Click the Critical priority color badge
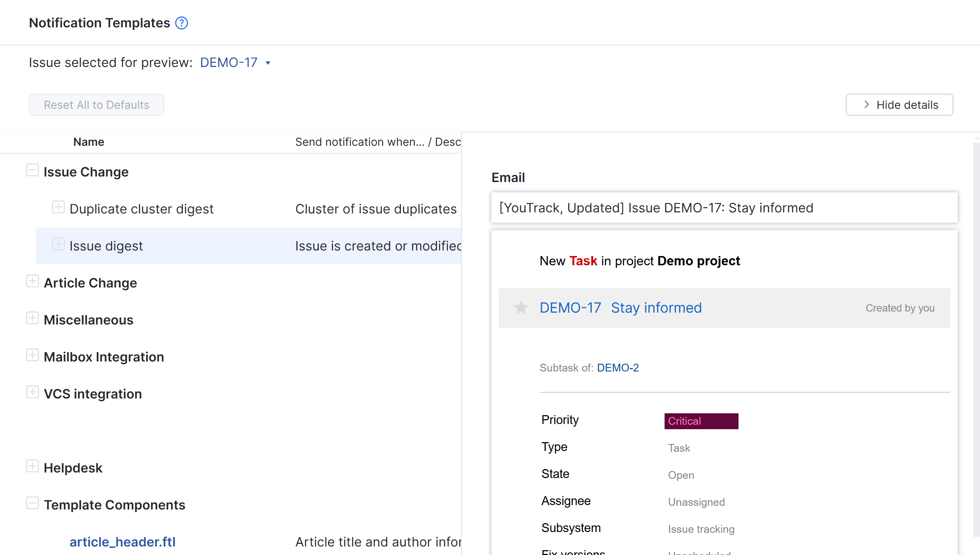The height and width of the screenshot is (555, 980). click(x=701, y=421)
